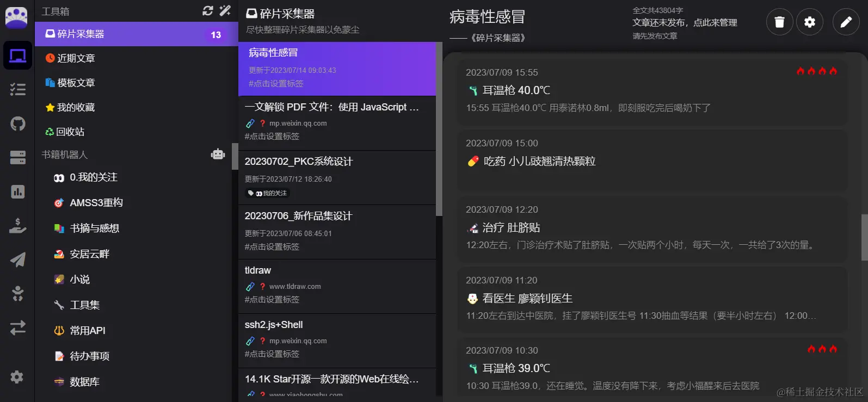Click the robot icon beside 书籍机器人

pos(218,154)
